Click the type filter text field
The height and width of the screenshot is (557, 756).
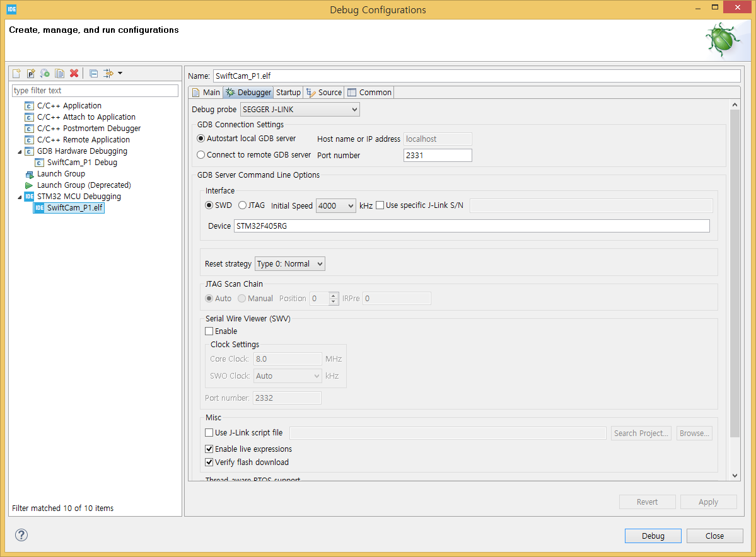tap(95, 91)
